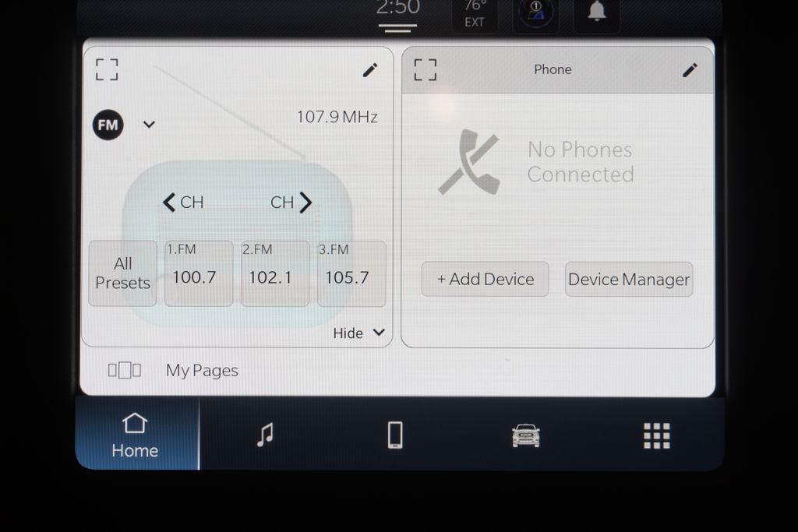Image resolution: width=798 pixels, height=532 pixels.
Task: Open the band source dropdown chevron
Action: (149, 125)
